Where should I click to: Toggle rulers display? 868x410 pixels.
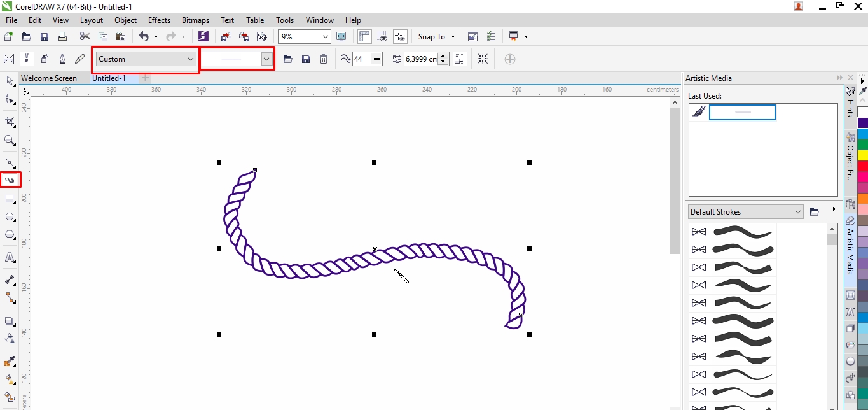(x=364, y=37)
